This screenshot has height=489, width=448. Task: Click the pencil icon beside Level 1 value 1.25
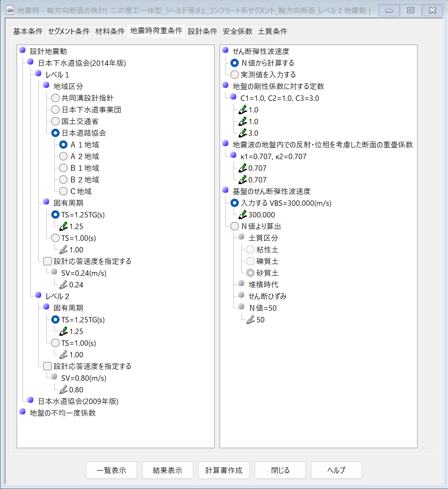pos(63,227)
